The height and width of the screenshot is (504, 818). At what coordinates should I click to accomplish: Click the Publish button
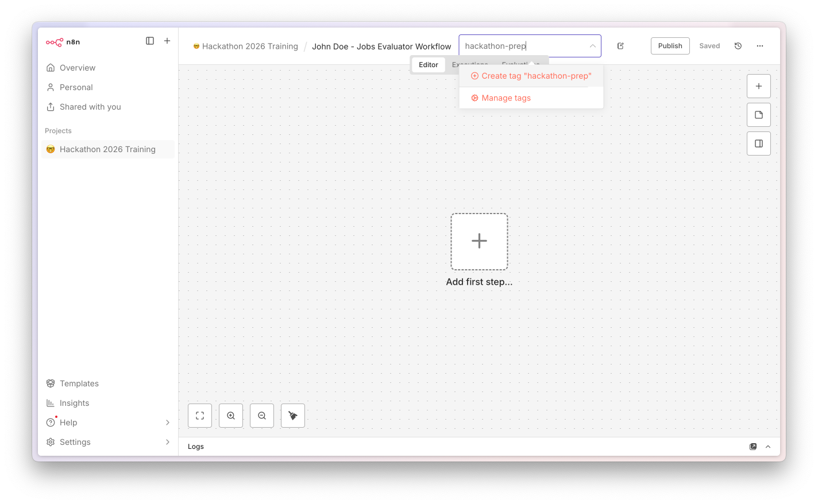[x=670, y=46]
